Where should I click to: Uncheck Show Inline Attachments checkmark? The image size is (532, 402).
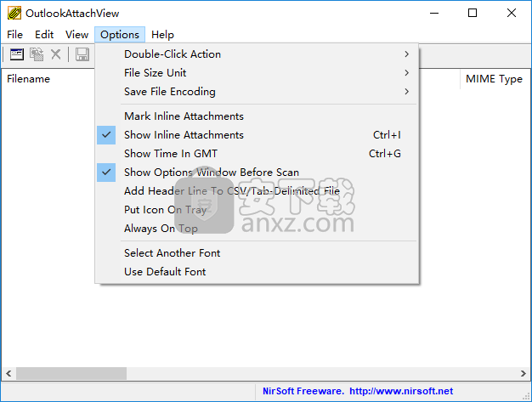pos(106,135)
